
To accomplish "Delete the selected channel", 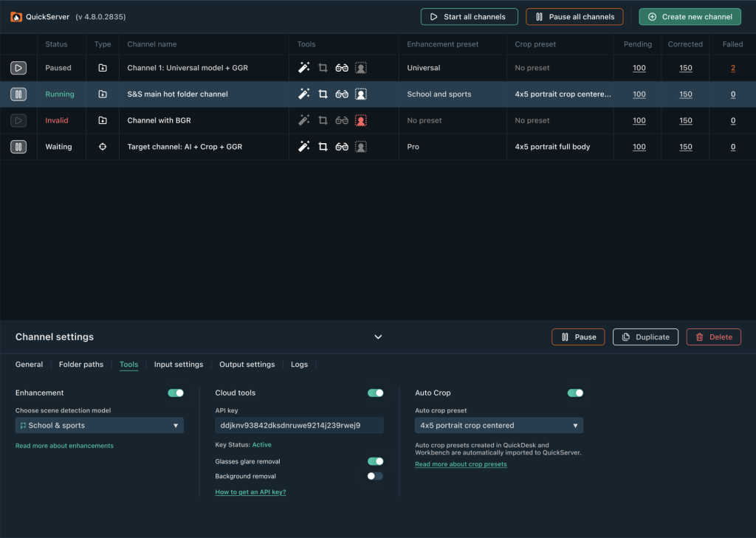I will tap(714, 337).
